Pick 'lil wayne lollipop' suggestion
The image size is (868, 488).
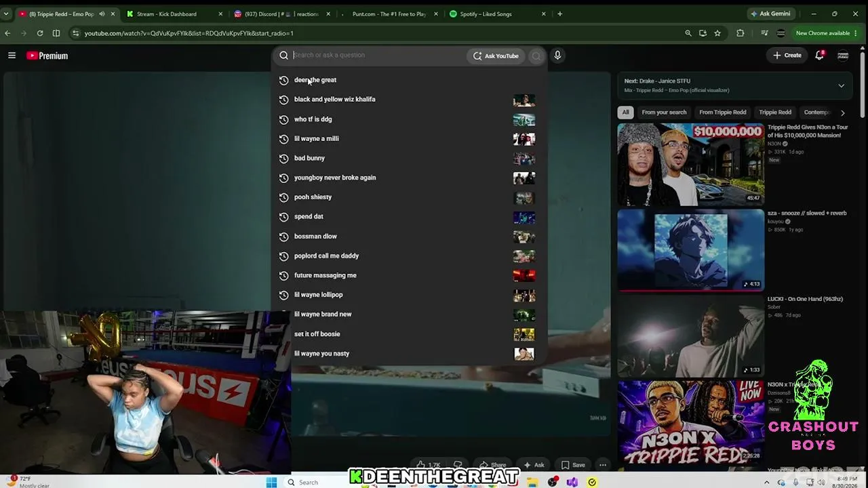click(x=410, y=295)
